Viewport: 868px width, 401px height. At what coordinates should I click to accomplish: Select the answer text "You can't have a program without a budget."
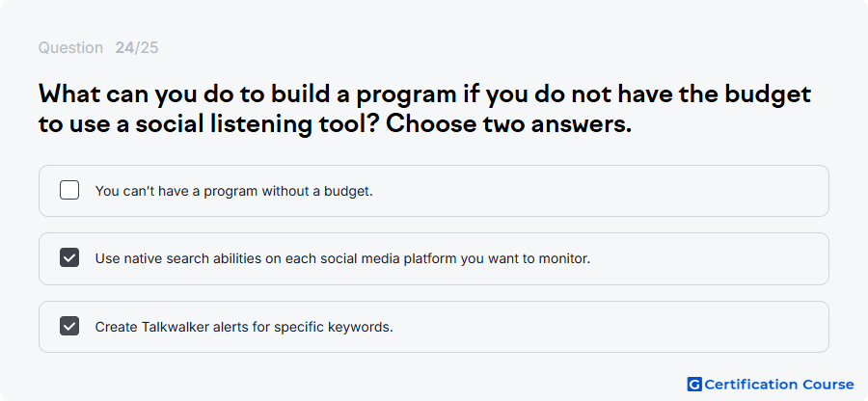point(234,192)
